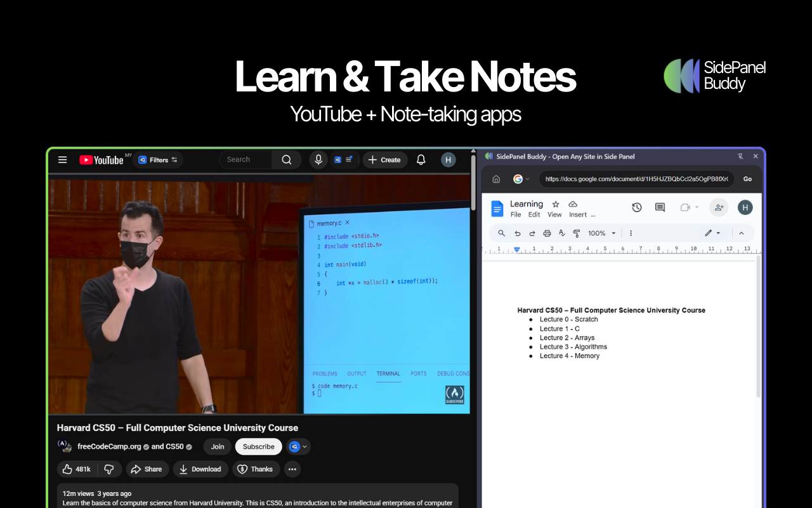Screen dimensions: 812x508
Task: Undo the last edit in Docs
Action: [518, 233]
